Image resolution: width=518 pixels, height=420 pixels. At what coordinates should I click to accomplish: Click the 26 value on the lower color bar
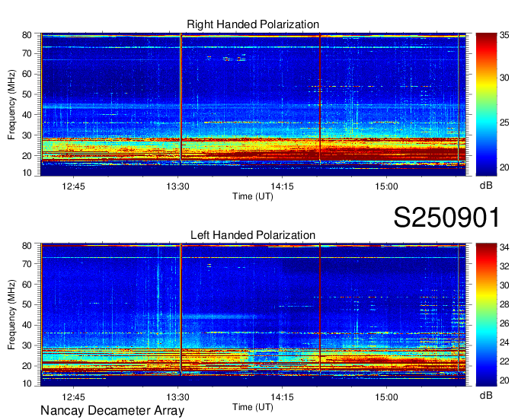pyautogui.click(x=504, y=323)
